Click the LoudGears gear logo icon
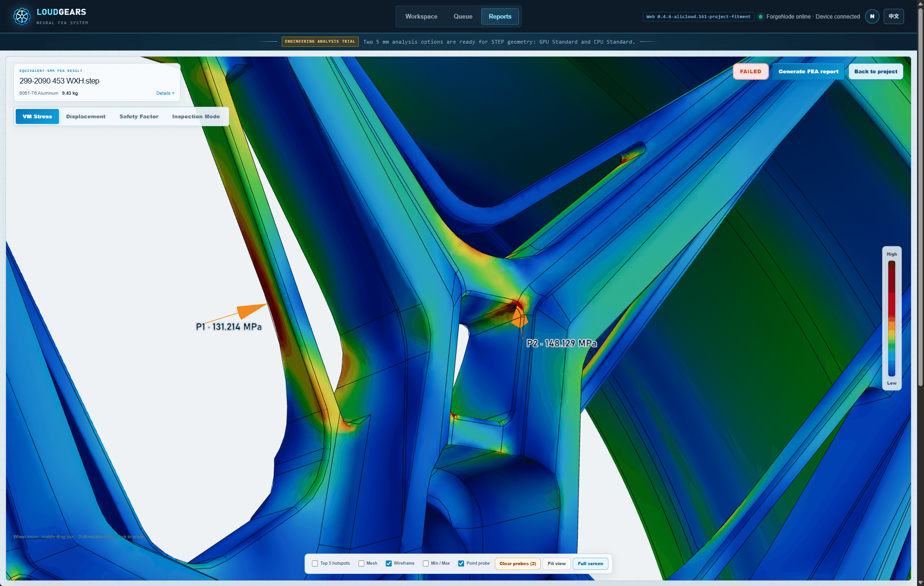Image resolution: width=924 pixels, height=586 pixels. click(22, 16)
